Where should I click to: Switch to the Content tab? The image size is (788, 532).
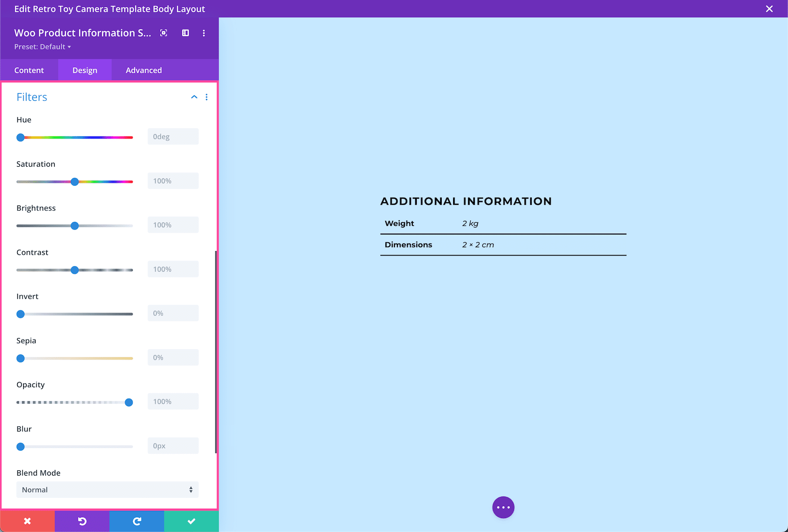pyautogui.click(x=29, y=70)
